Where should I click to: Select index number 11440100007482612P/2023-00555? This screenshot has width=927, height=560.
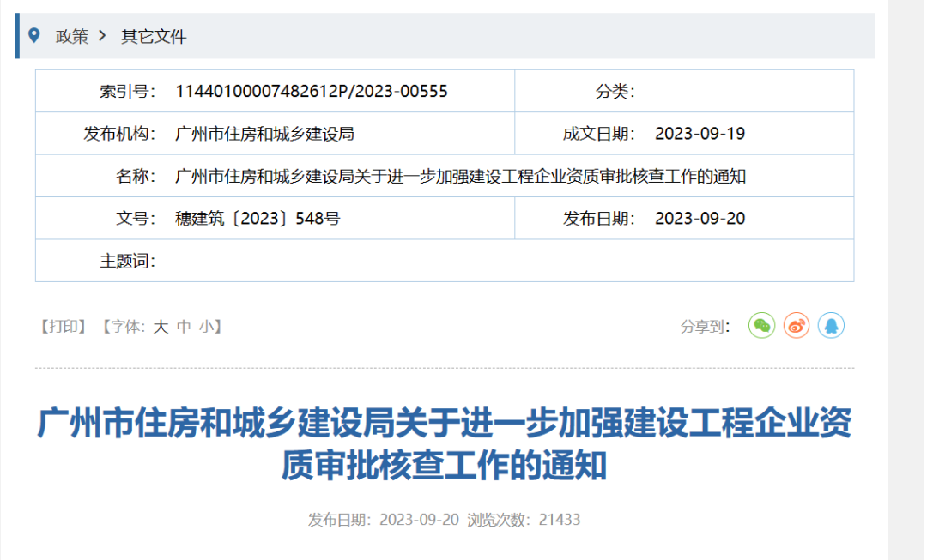(312, 92)
